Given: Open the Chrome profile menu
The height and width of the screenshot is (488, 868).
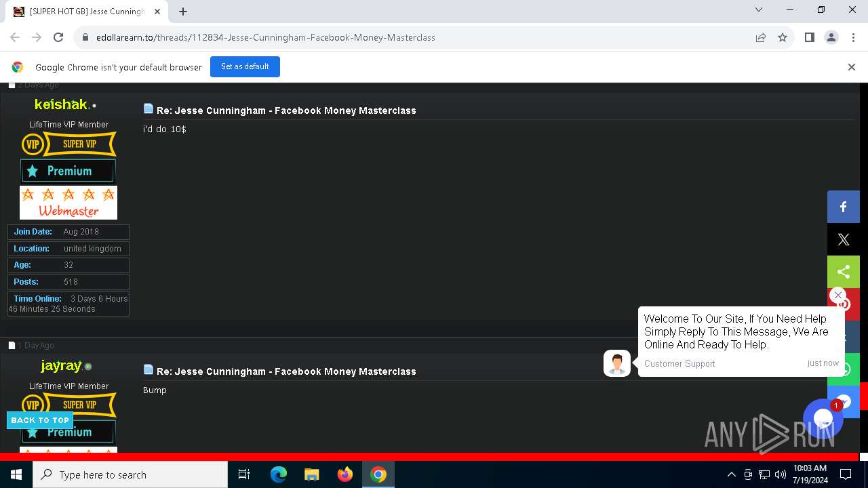Looking at the screenshot, I should [x=831, y=37].
